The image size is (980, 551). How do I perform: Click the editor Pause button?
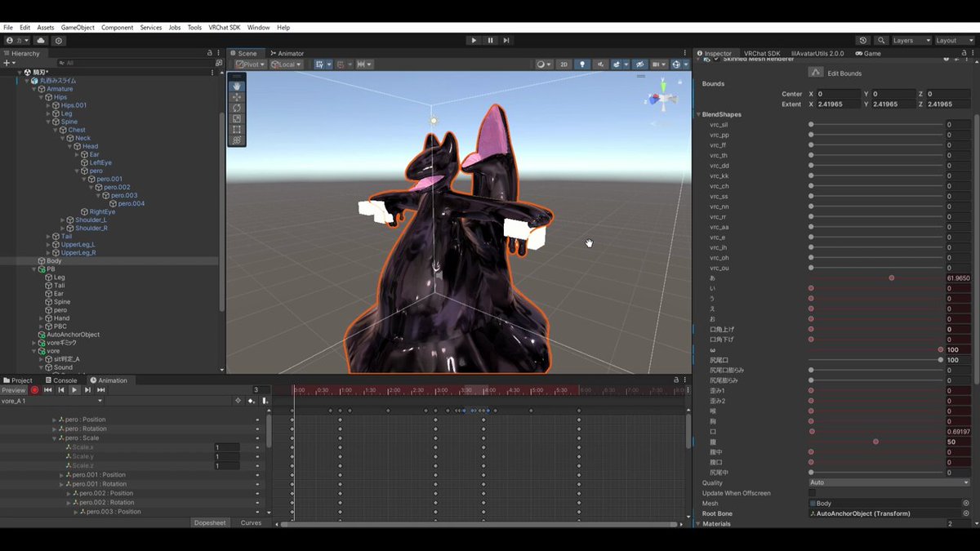490,40
